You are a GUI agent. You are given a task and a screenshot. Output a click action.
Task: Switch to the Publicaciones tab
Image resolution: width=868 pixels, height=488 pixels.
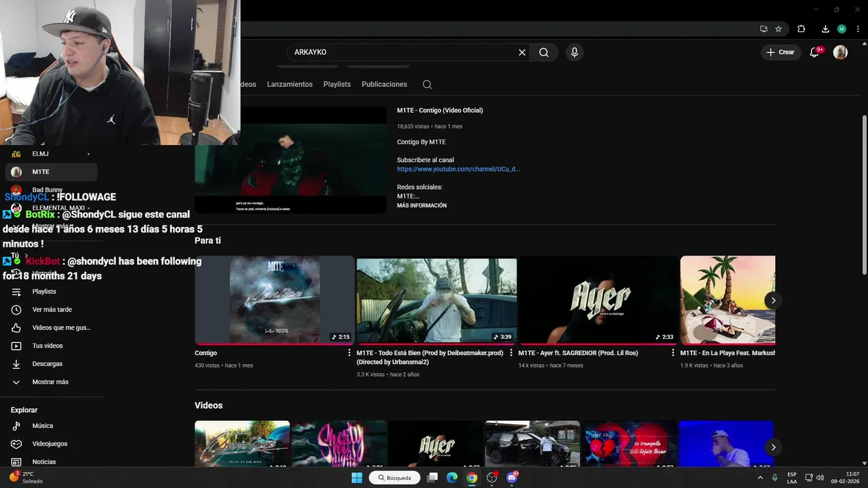384,85
